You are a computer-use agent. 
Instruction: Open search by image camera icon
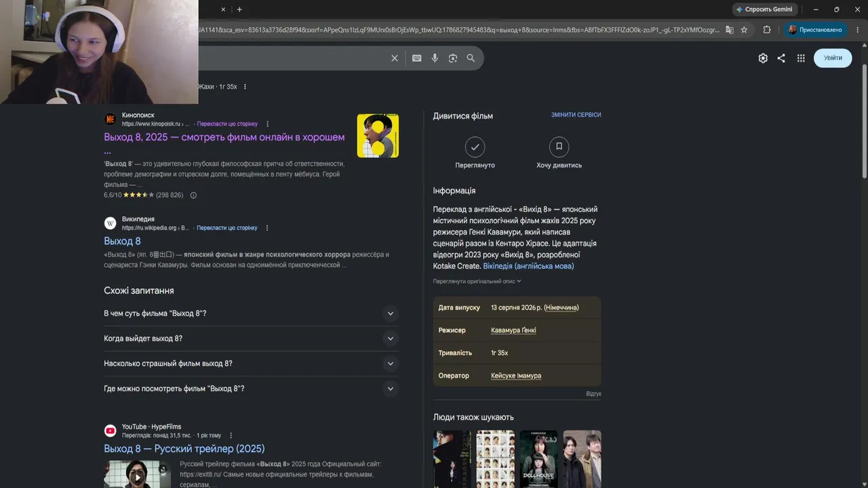coord(453,58)
